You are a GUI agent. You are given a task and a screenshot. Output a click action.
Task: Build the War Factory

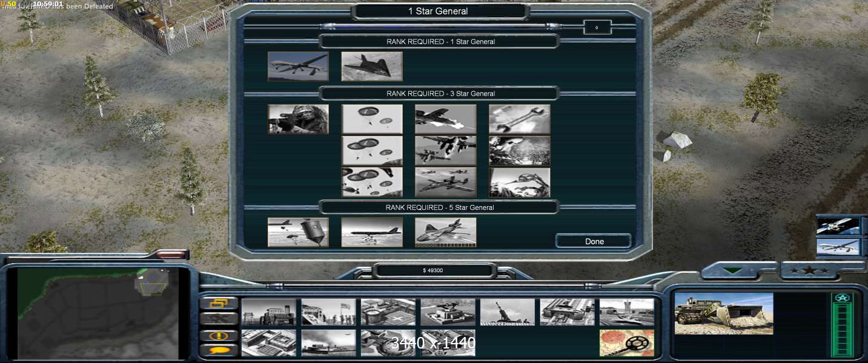tap(568, 312)
